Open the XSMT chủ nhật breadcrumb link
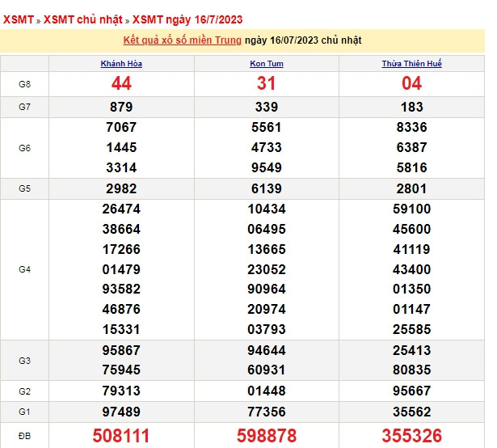This screenshot has height=448, width=497. click(84, 19)
